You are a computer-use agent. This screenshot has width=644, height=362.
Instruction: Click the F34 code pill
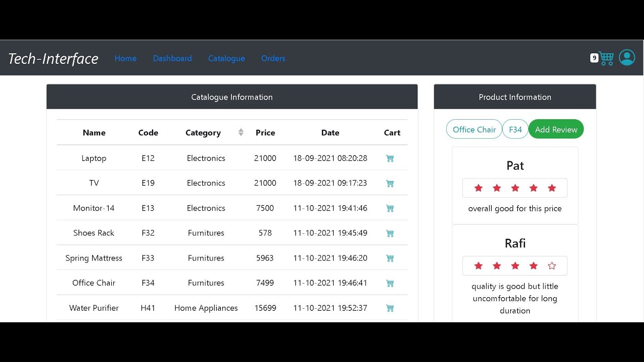click(515, 129)
